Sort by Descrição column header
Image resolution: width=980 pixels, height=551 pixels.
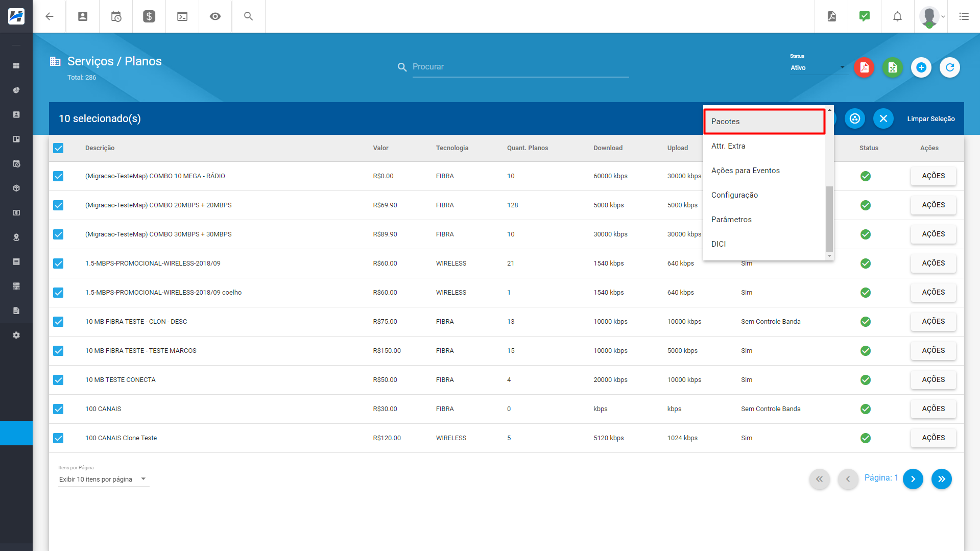100,148
